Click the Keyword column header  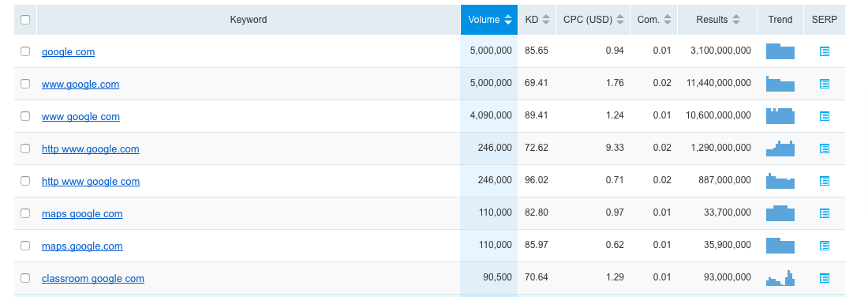[x=249, y=20]
